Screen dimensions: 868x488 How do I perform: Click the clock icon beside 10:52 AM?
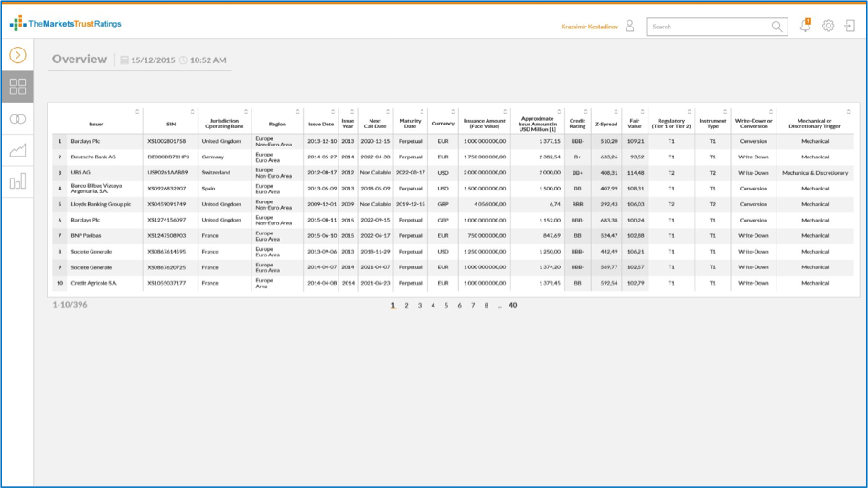click(x=183, y=60)
